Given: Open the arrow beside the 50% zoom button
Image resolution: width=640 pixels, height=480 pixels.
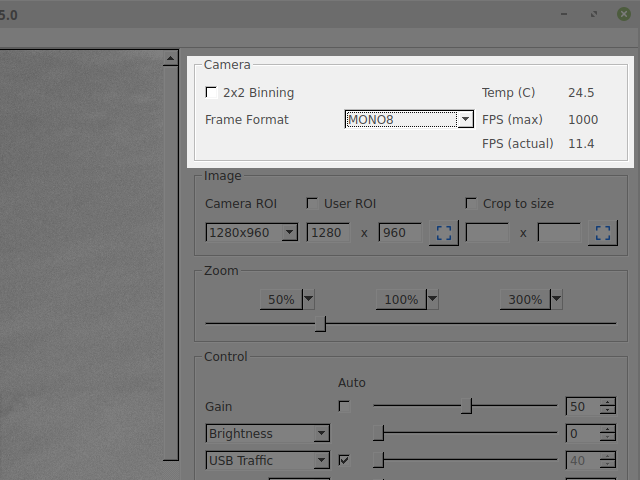Looking at the screenshot, I should coord(309,300).
